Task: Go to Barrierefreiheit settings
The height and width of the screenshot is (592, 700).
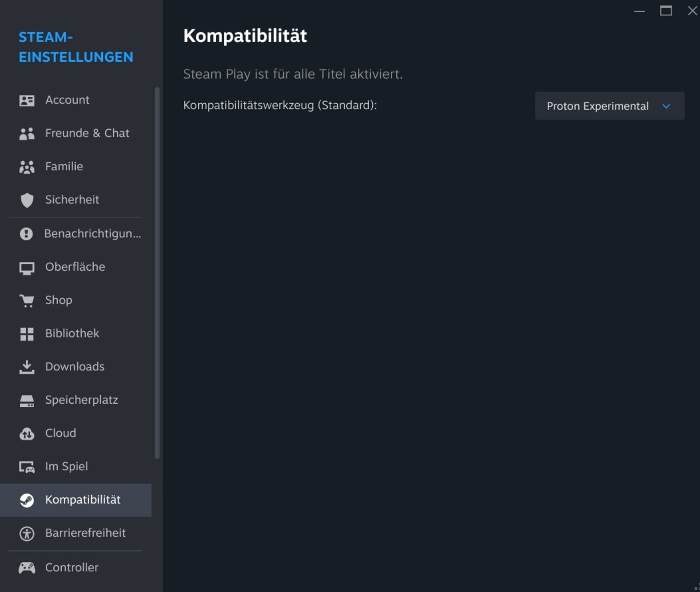Action: point(85,533)
